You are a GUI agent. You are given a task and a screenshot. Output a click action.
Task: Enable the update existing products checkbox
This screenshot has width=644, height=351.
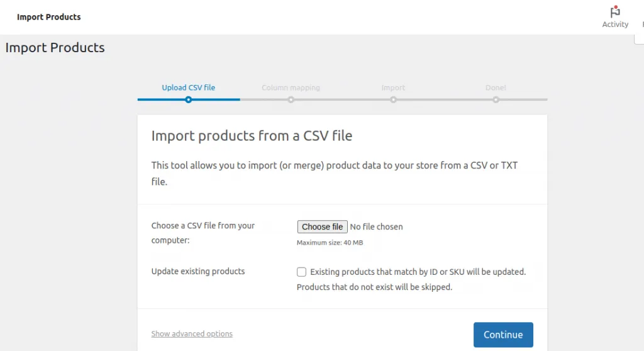click(302, 272)
